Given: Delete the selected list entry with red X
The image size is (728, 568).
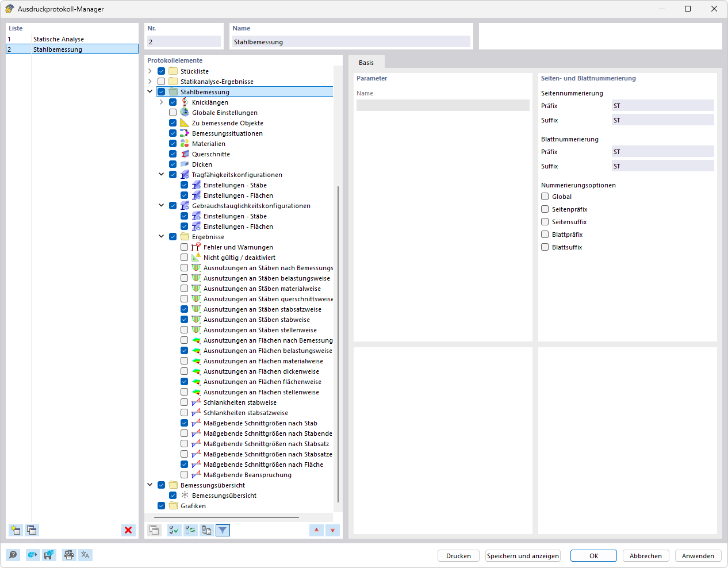Looking at the screenshot, I should point(128,530).
